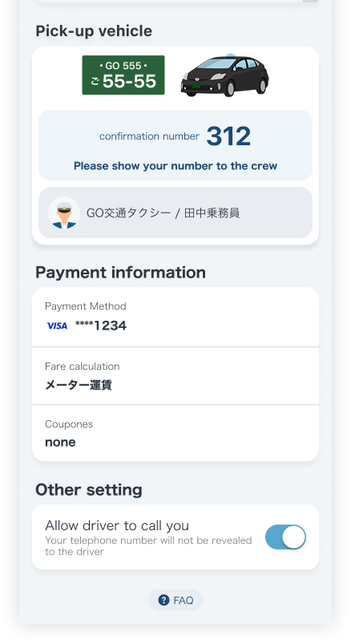Click the Other setting heading
Image resolution: width=351 pixels, height=644 pixels.
coord(89,490)
